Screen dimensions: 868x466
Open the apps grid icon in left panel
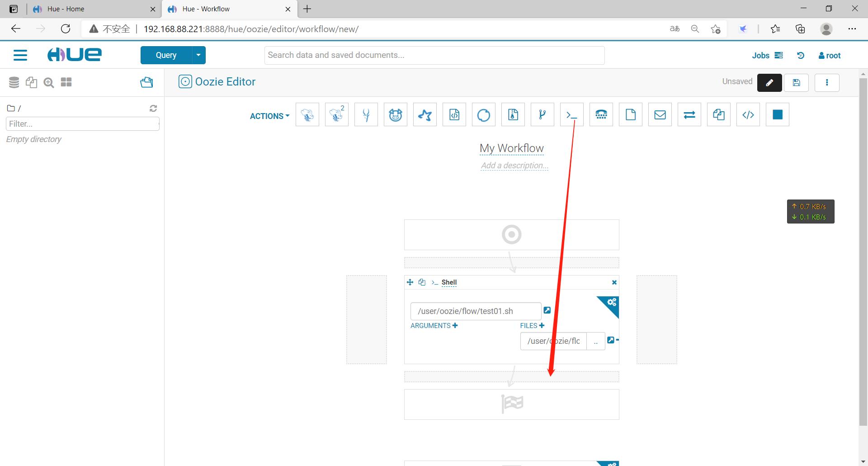(66, 82)
